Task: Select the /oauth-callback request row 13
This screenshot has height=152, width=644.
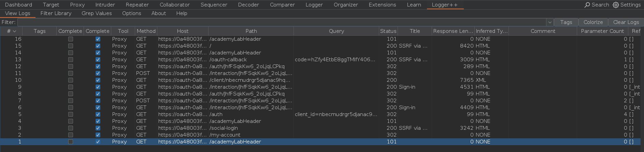Action: tap(228, 60)
